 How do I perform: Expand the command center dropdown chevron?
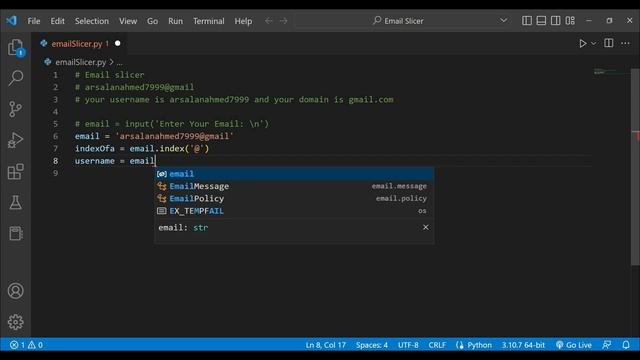504,20
